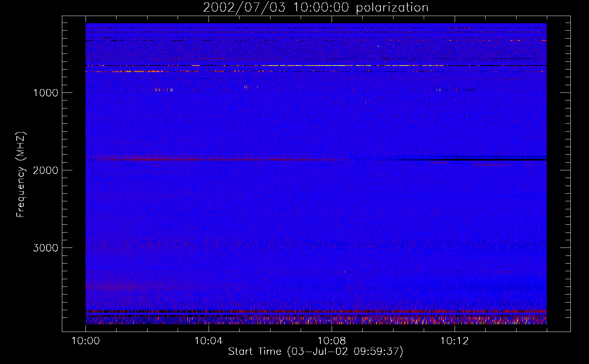
Task: Click the 10:08 time tick label
Action: coord(332,341)
